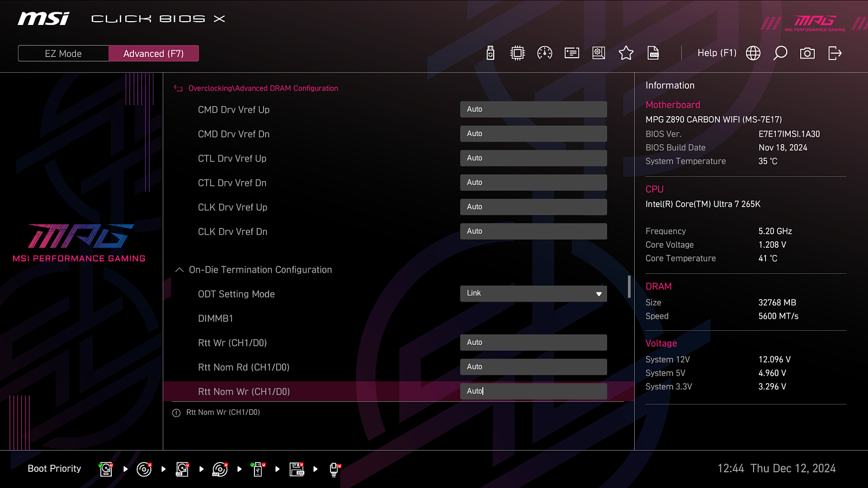Image resolution: width=868 pixels, height=488 pixels.
Task: Click the CTL Drv Vref Dn value field
Action: (x=533, y=183)
